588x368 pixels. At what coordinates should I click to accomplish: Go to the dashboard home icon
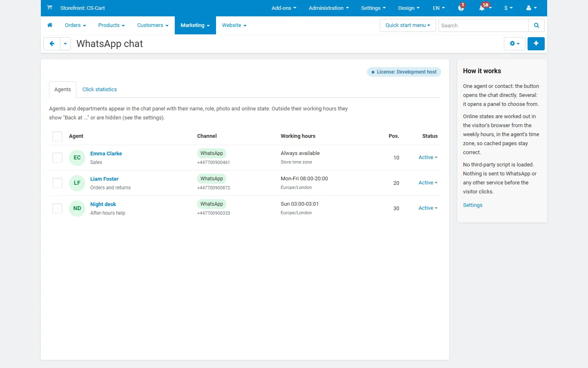pyautogui.click(x=50, y=25)
